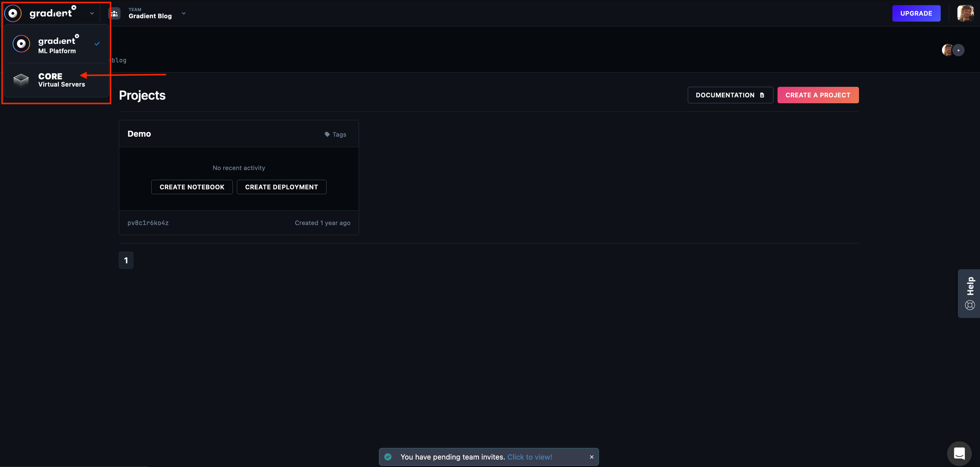Click the UPGRADE button
The width and height of the screenshot is (980, 467).
click(x=916, y=13)
